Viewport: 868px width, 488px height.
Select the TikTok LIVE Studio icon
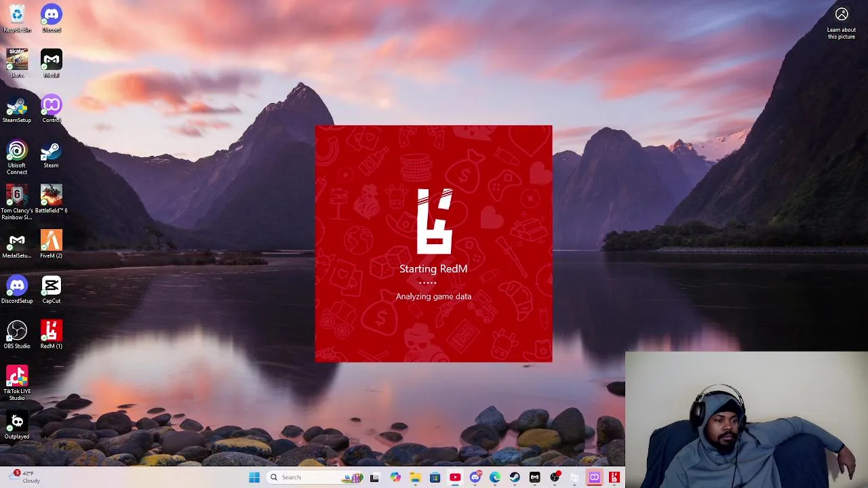coord(17,383)
